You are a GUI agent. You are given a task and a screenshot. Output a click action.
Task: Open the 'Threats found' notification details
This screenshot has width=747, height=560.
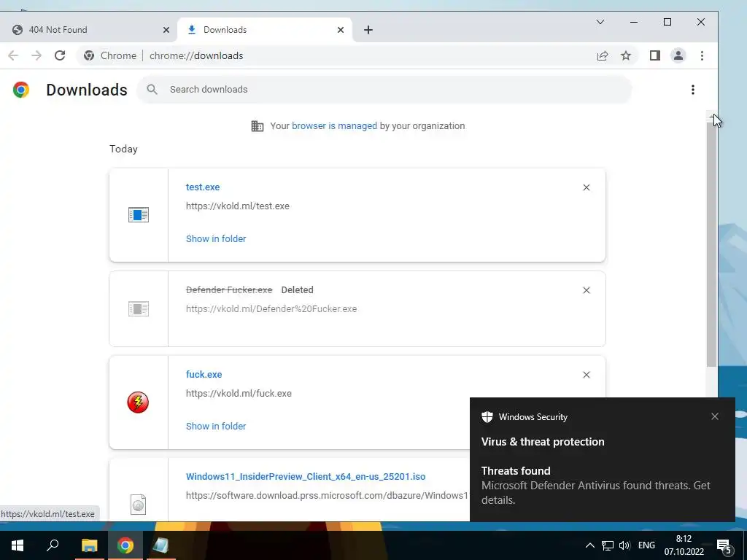(602, 485)
